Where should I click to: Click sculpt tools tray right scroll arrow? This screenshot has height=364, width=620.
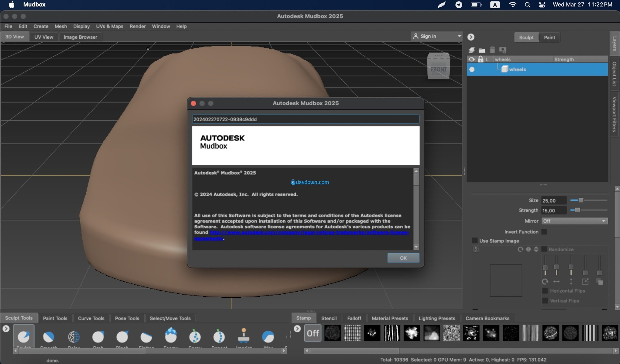[x=284, y=351]
